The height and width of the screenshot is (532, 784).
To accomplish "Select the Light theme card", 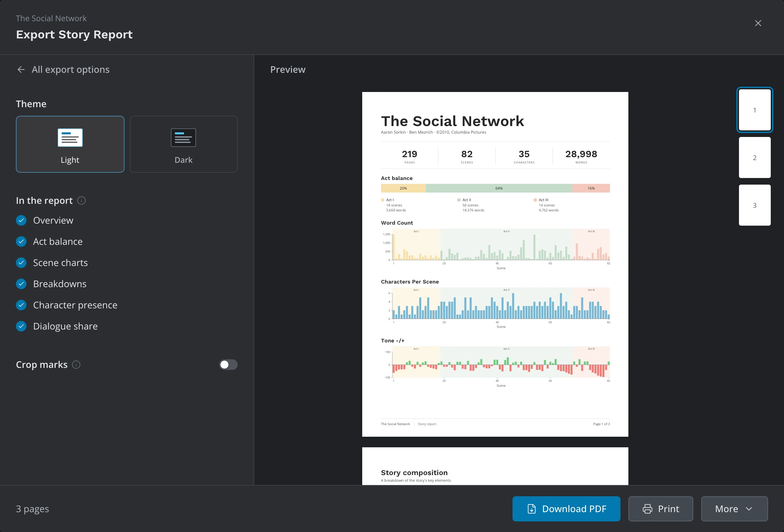I will pos(70,144).
